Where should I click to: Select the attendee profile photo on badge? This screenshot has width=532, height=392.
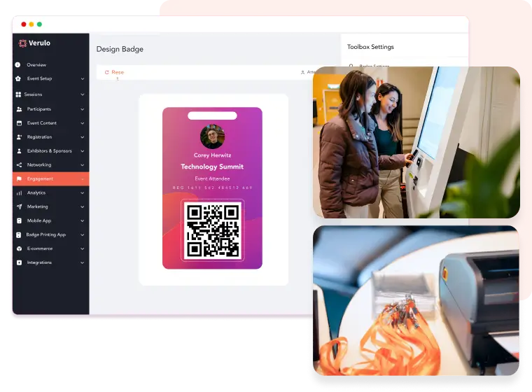click(212, 136)
